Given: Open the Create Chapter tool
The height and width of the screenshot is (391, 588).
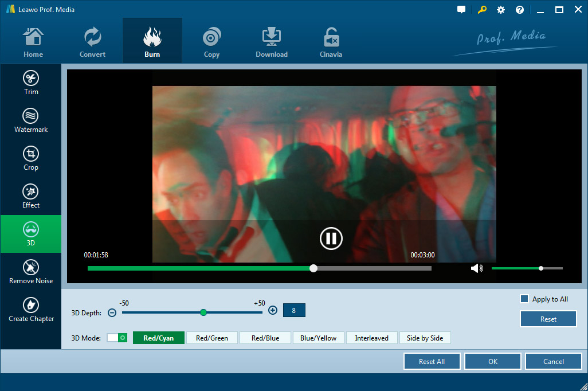Looking at the screenshot, I should [x=31, y=310].
